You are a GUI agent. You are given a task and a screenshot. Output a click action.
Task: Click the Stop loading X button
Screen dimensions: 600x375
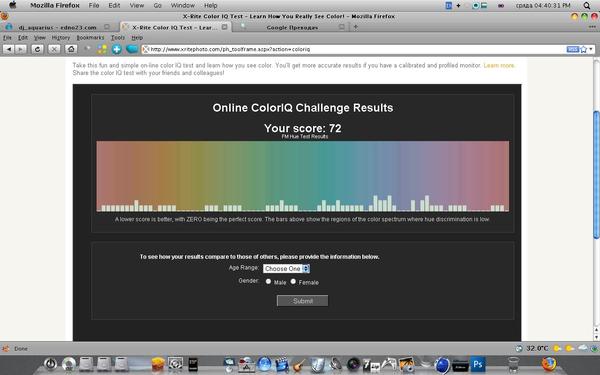click(54, 49)
